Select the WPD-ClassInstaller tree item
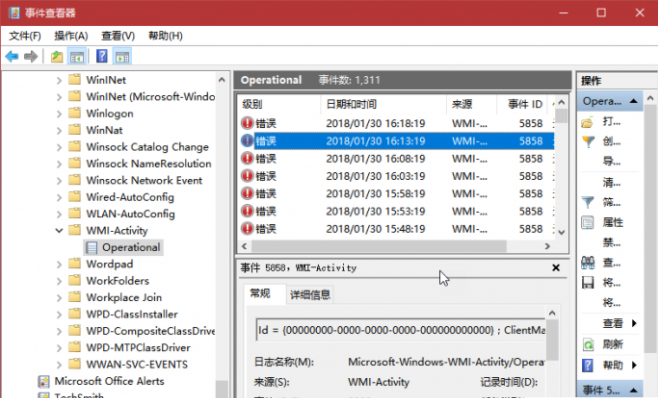 [x=132, y=314]
